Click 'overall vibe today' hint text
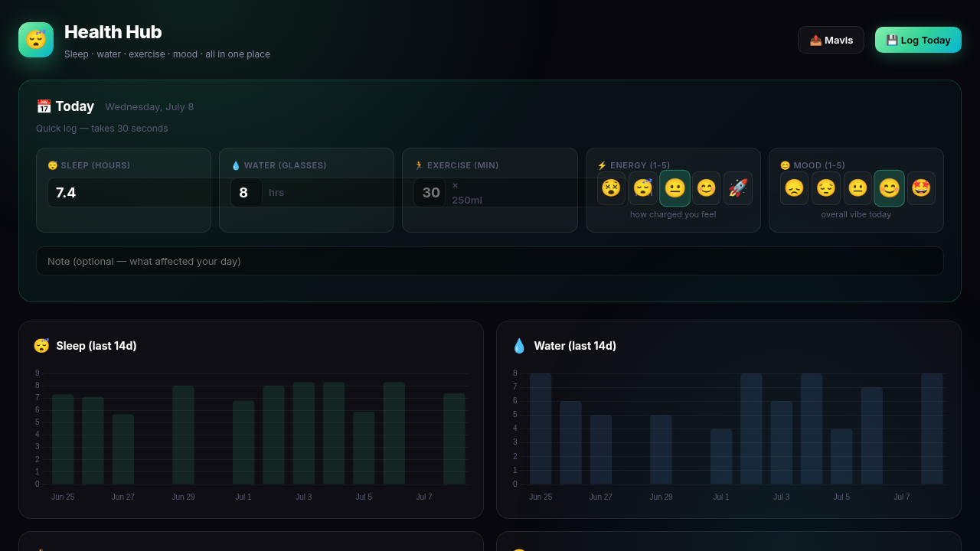Image resolution: width=980 pixels, height=551 pixels. point(856,214)
